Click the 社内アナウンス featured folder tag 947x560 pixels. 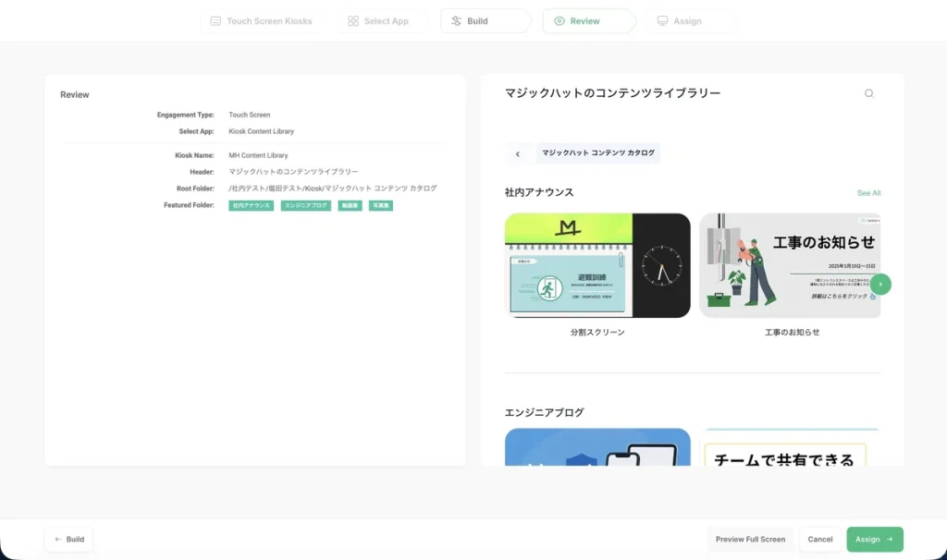click(252, 205)
